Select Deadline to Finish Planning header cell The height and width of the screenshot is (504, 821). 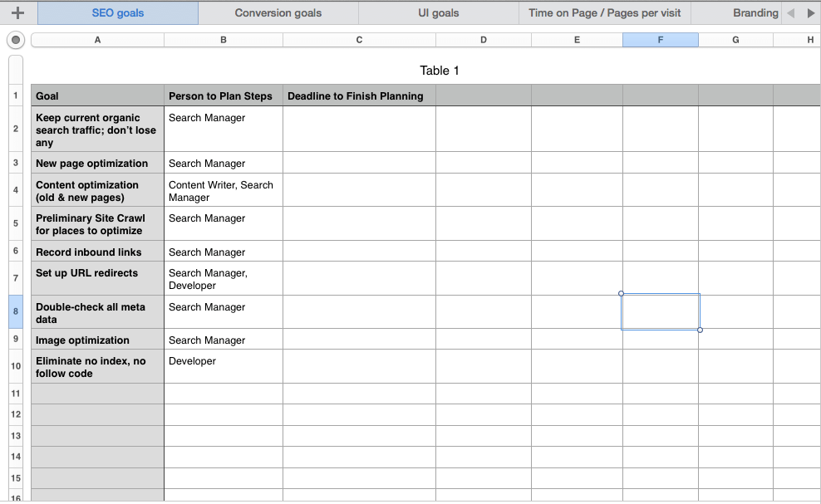pyautogui.click(x=359, y=95)
